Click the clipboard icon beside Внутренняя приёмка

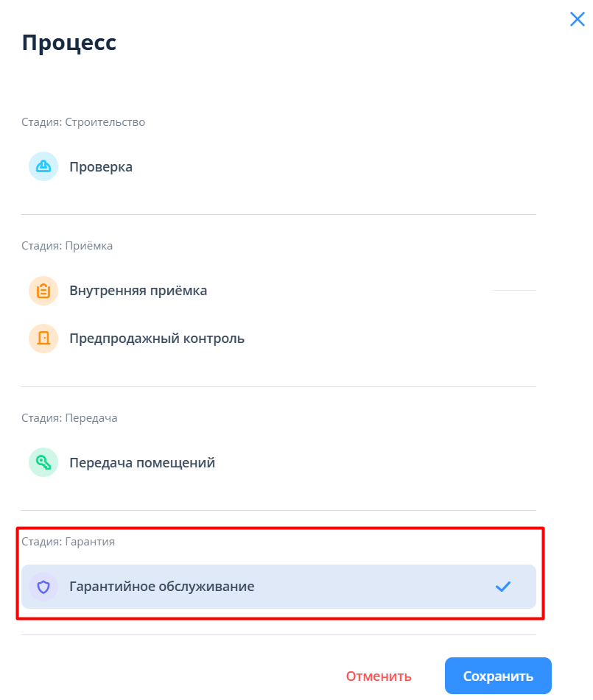click(x=43, y=291)
